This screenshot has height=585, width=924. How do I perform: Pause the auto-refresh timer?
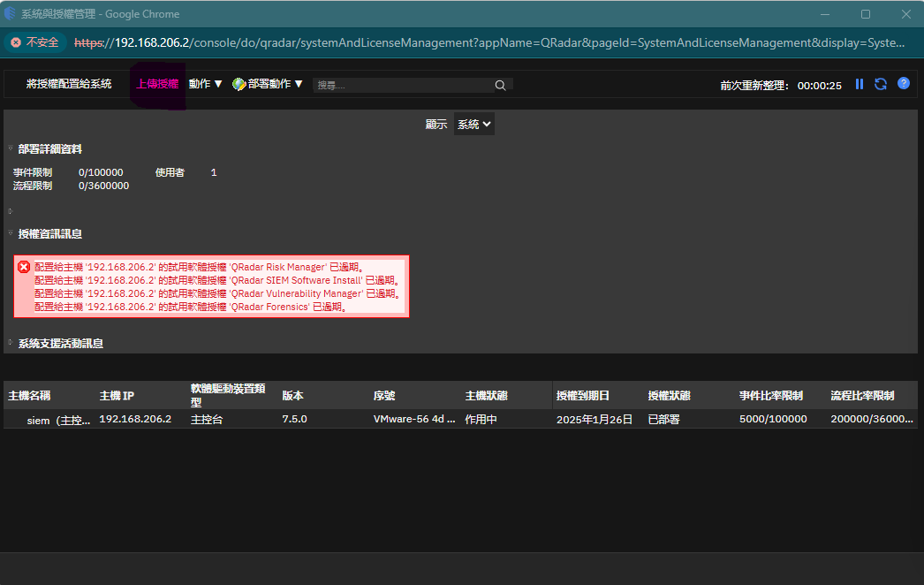[x=860, y=84]
